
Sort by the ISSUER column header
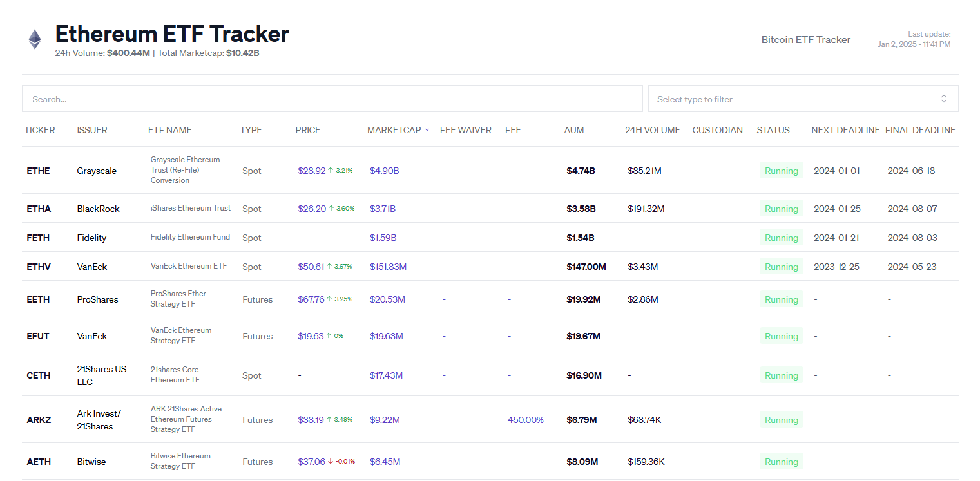click(92, 130)
